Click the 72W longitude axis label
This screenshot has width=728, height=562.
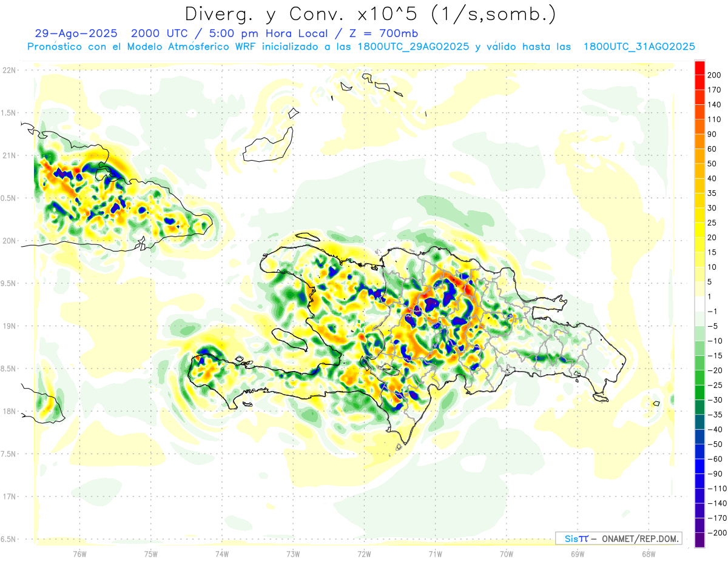364,554
